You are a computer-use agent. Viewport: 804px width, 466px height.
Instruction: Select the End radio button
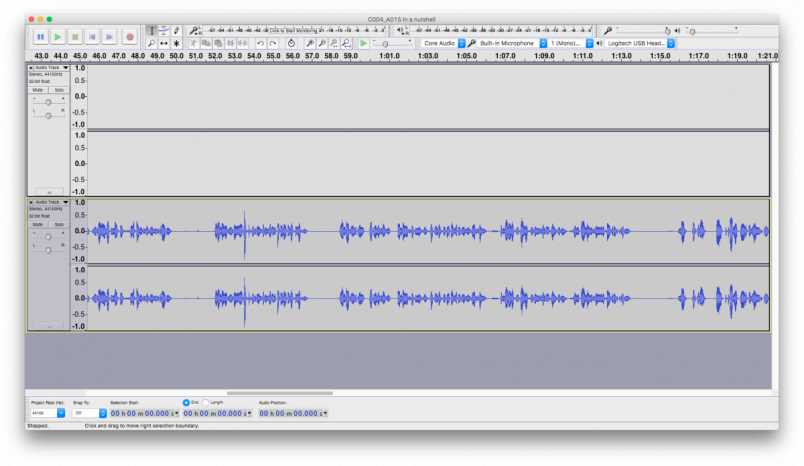(186, 402)
